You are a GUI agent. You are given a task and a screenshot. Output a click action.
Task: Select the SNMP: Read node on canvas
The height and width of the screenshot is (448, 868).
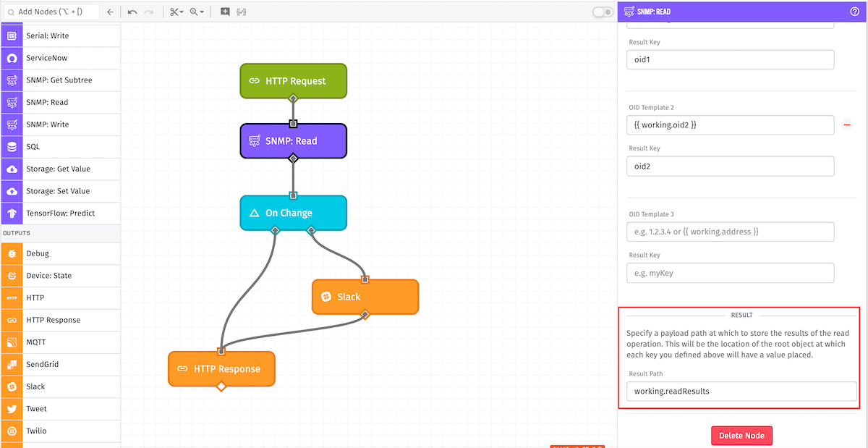point(294,140)
